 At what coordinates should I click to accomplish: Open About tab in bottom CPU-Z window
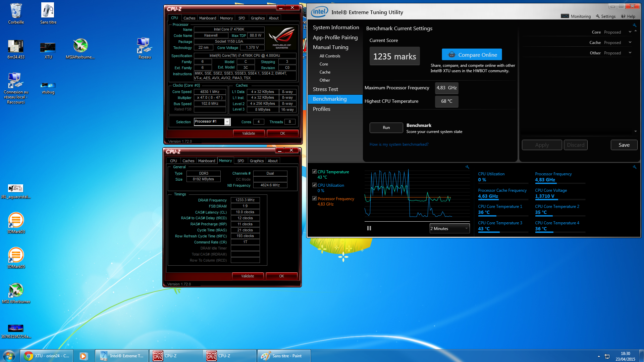272,161
